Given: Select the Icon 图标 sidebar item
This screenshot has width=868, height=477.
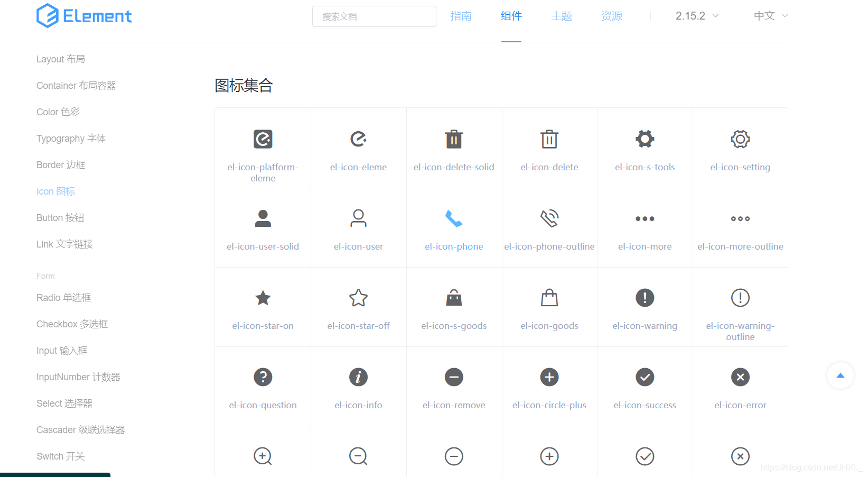Looking at the screenshot, I should [56, 191].
